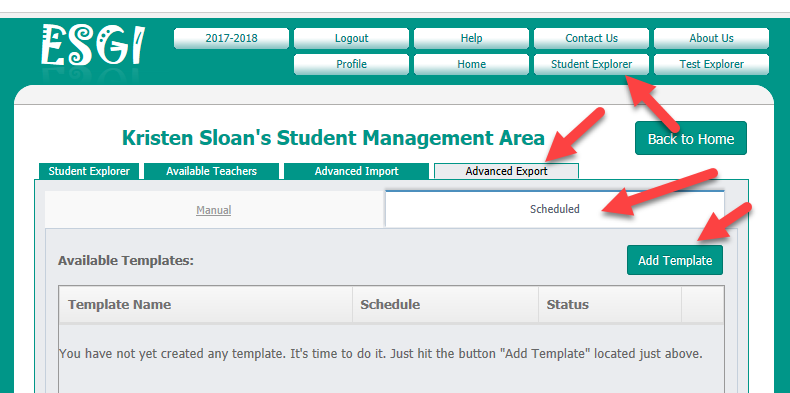Viewport: 790px width, 393px height.
Task: Switch to the Available Teachers tab
Action: pyautogui.click(x=212, y=171)
